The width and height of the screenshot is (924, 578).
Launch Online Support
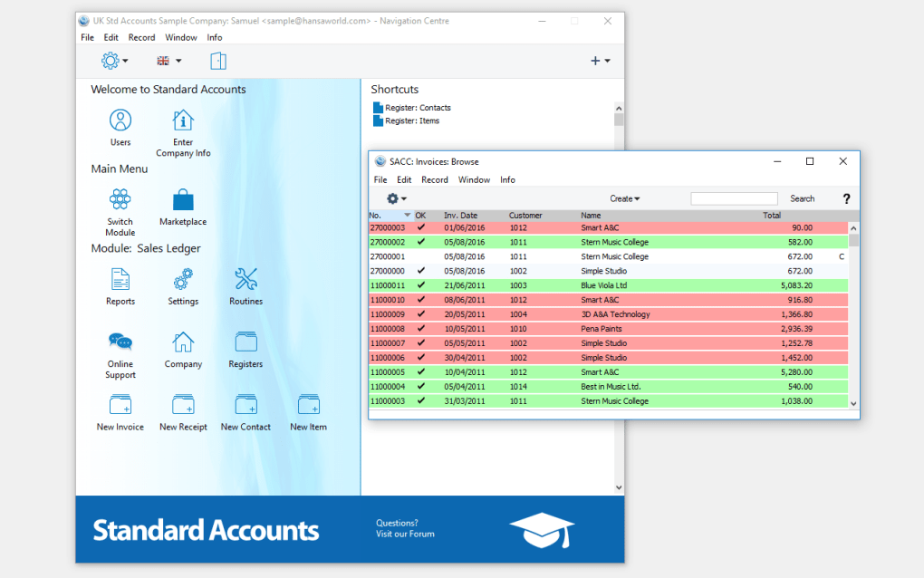click(x=120, y=344)
